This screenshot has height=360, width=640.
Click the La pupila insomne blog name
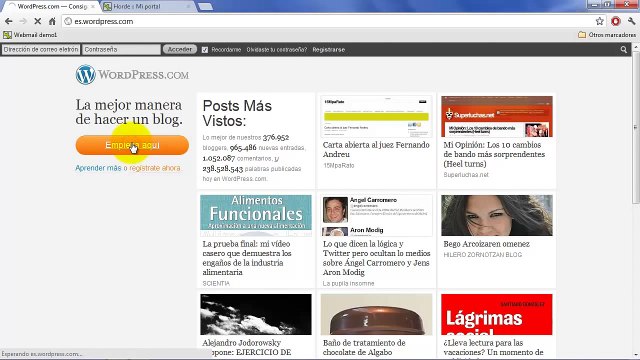pos(348,283)
